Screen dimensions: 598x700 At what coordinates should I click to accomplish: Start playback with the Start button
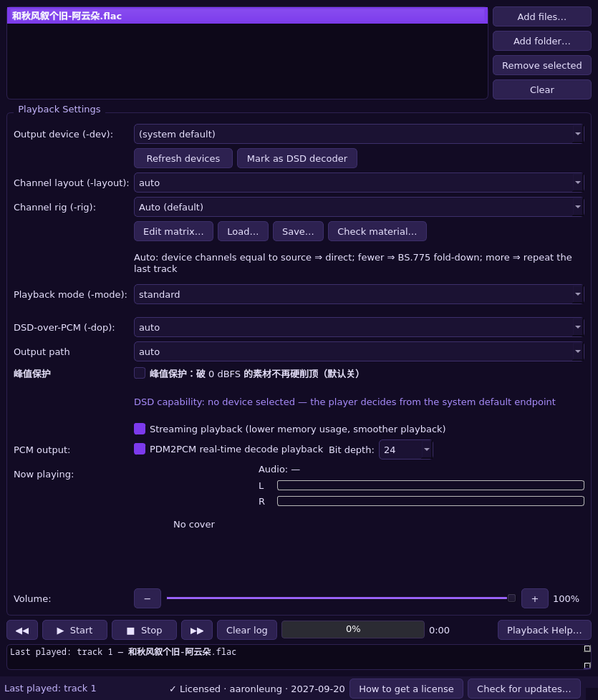[74, 630]
